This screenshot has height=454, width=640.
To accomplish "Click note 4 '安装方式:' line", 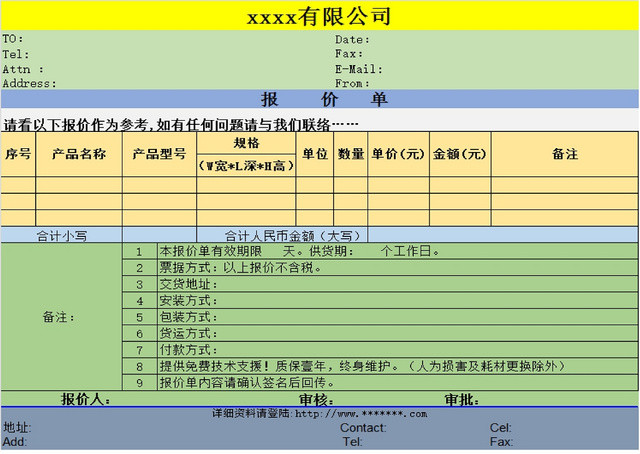I will 398,300.
